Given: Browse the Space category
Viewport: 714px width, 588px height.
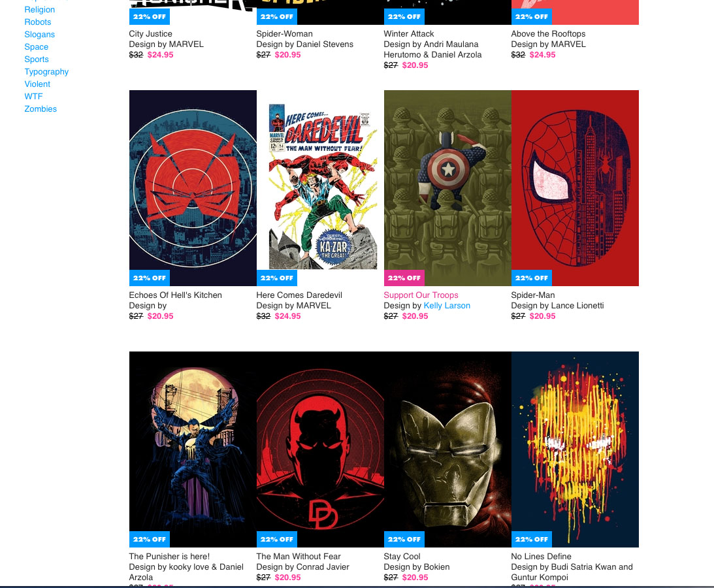Looking at the screenshot, I should pyautogui.click(x=37, y=47).
